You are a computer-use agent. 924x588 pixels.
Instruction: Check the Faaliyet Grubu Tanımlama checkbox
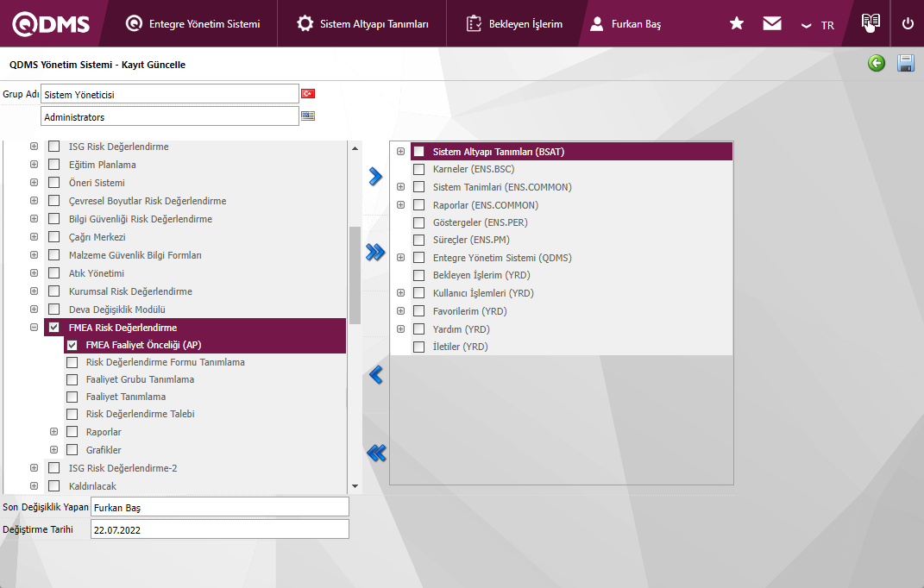click(x=72, y=379)
